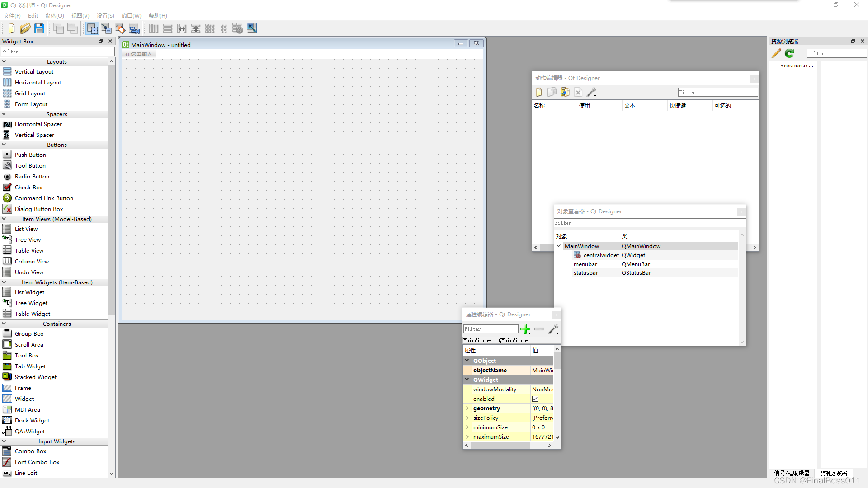868x488 pixels.
Task: Click the Save file icon in toolbar
Action: click(39, 28)
